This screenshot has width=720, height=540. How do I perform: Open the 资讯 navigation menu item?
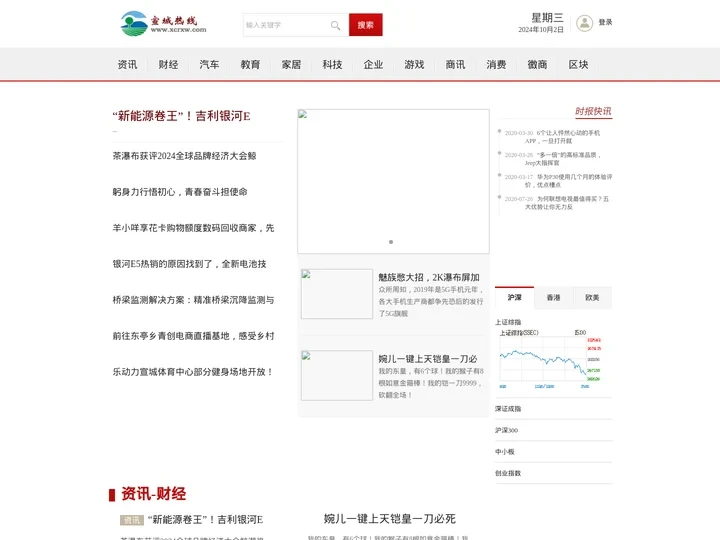pos(127,65)
